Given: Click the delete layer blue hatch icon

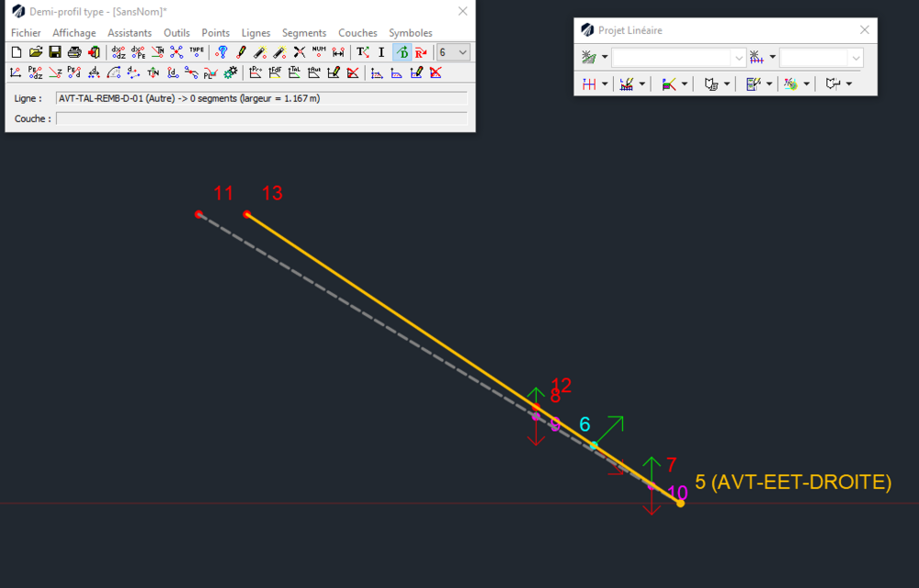Looking at the screenshot, I should [x=436, y=73].
